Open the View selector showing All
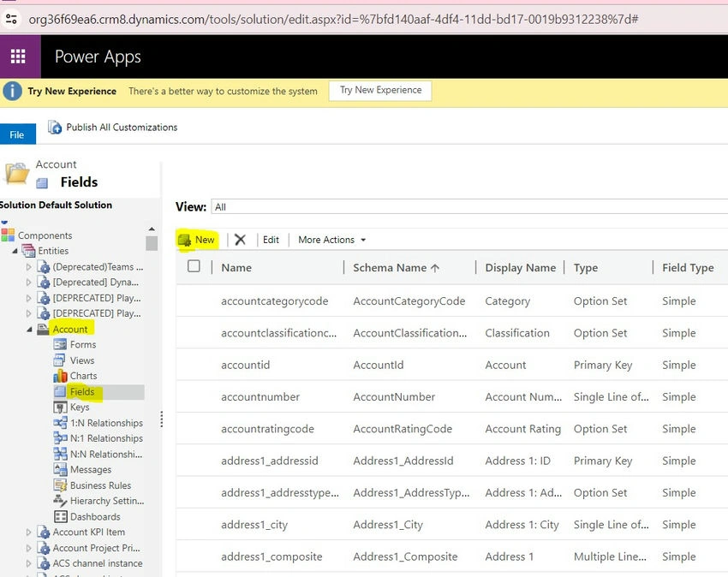The height and width of the screenshot is (577, 728). click(x=469, y=207)
